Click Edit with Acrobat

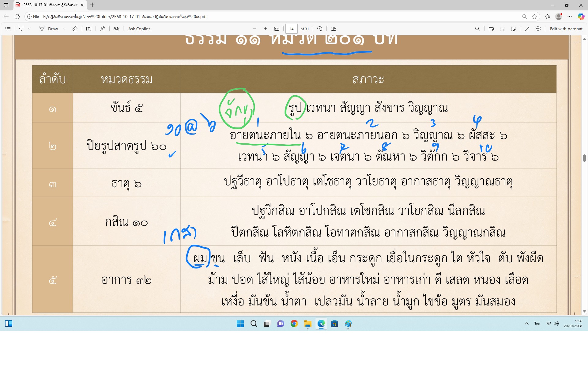tap(566, 29)
